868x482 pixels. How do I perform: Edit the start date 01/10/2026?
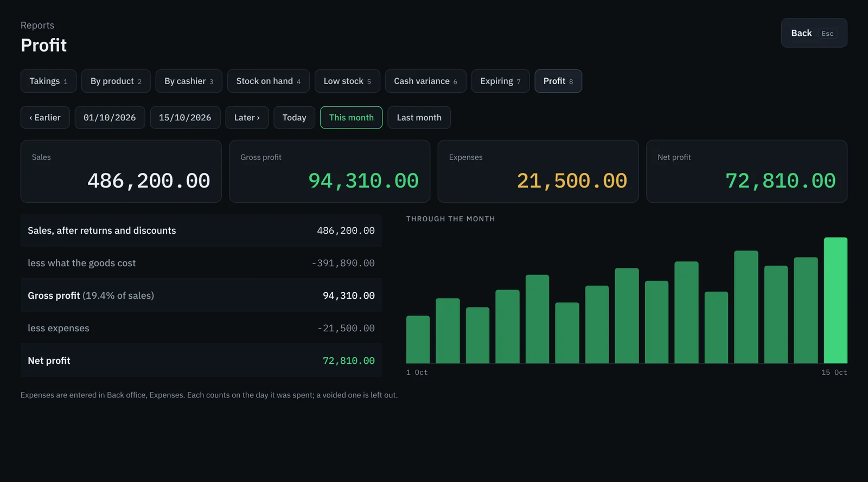coord(110,118)
